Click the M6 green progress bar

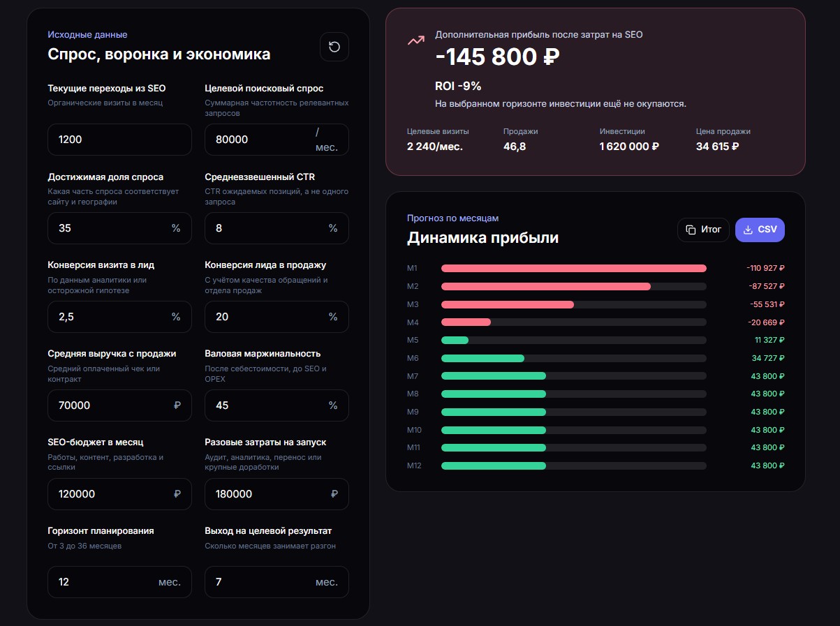(x=482, y=358)
